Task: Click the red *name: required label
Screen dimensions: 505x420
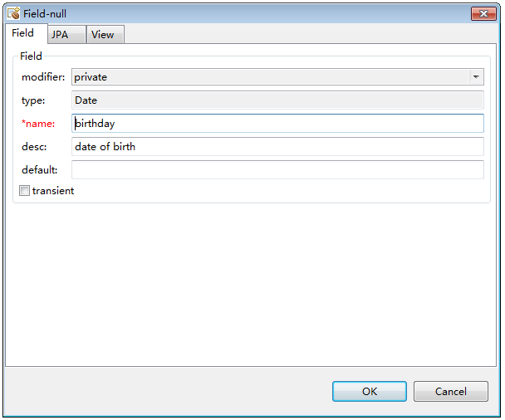Action: 38,124
